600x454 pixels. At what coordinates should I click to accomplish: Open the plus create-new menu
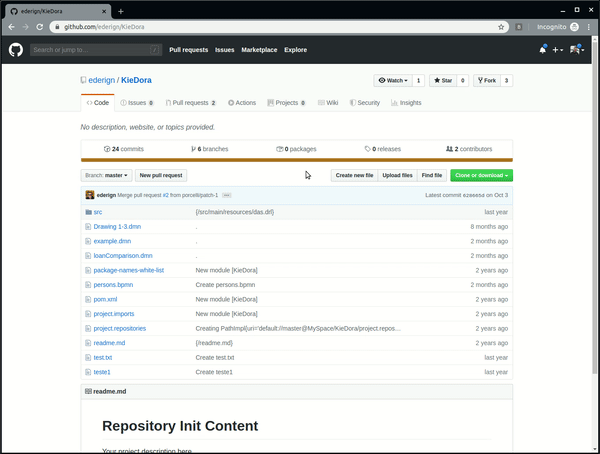tap(557, 50)
